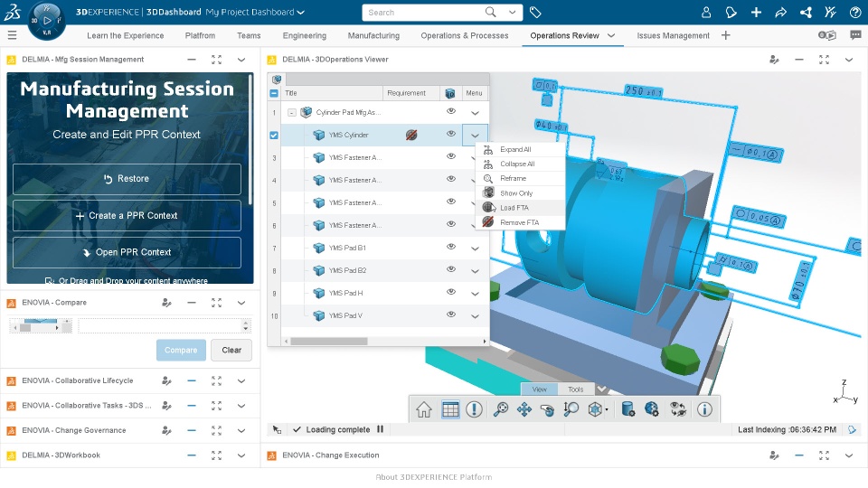
Task: Click Create a PPR Context
Action: pyautogui.click(x=127, y=215)
